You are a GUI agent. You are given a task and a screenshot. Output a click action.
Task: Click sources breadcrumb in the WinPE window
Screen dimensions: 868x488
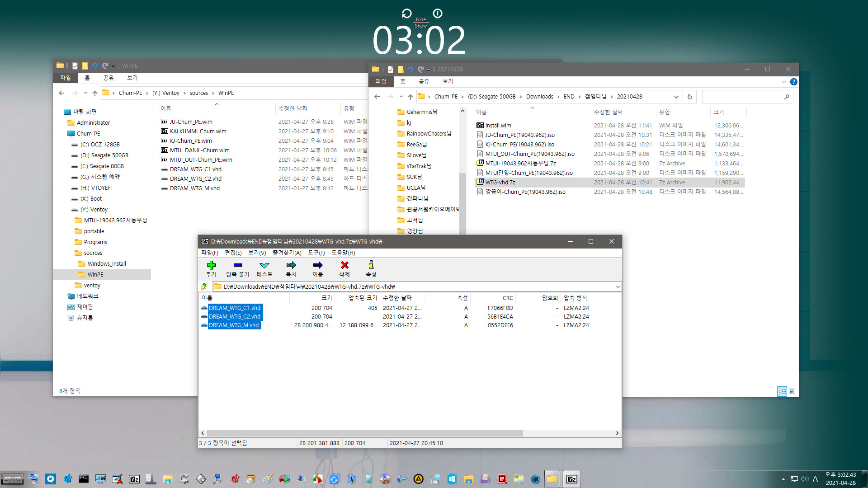click(199, 93)
